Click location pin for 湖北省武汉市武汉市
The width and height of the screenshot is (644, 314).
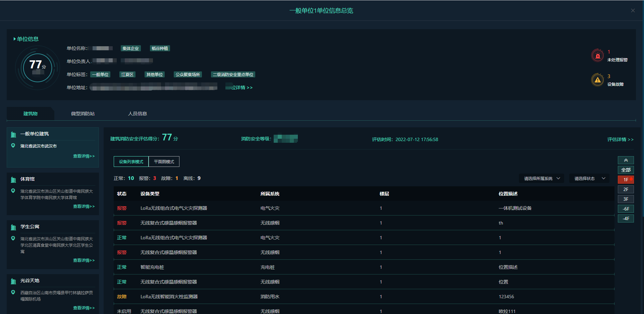[x=13, y=146]
